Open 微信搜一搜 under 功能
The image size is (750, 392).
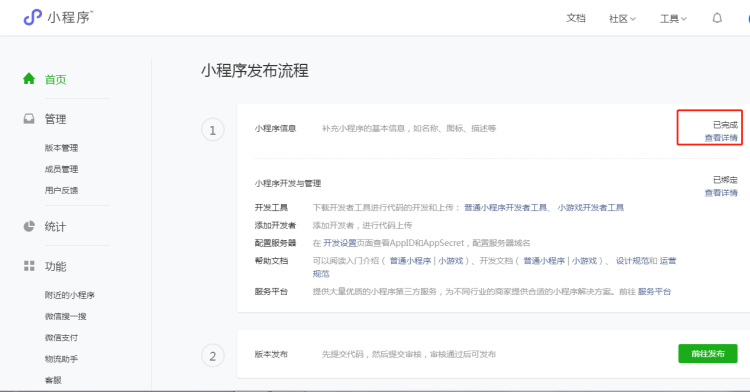coord(66,316)
